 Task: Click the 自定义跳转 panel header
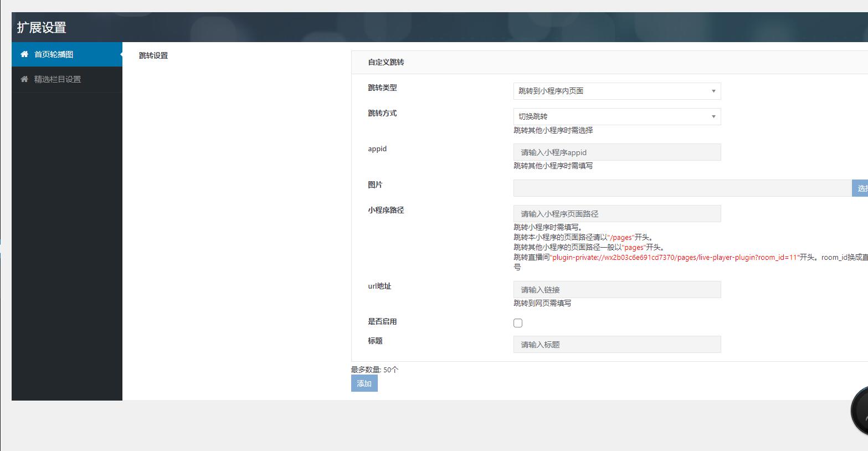click(x=386, y=62)
